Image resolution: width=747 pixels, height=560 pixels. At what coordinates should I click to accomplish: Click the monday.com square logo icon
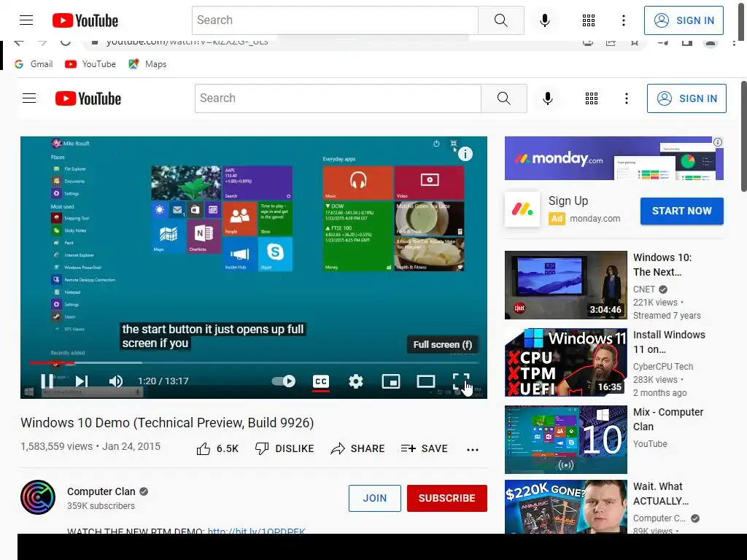[522, 209]
